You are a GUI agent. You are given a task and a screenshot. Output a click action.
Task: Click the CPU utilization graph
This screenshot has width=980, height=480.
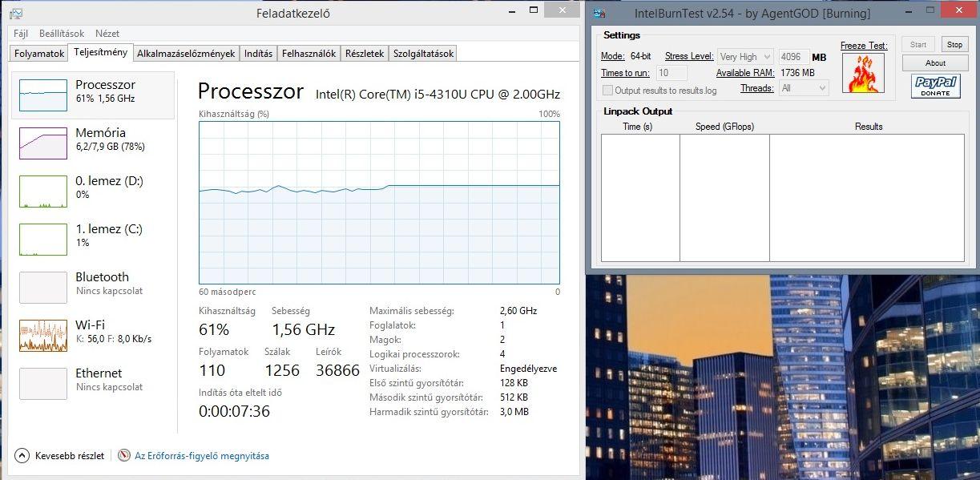379,203
